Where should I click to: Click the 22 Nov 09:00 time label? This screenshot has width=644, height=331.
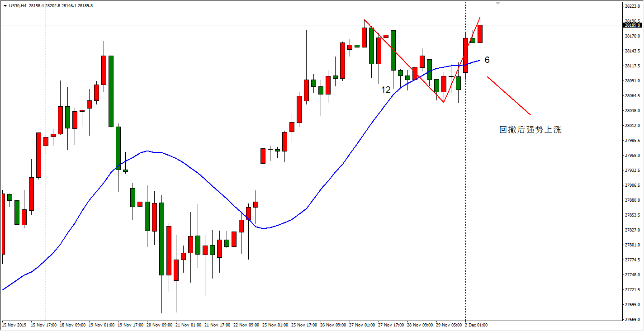[247, 325]
